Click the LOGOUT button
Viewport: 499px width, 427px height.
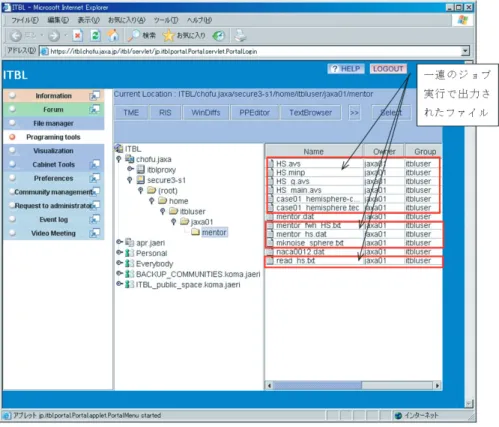tap(388, 69)
